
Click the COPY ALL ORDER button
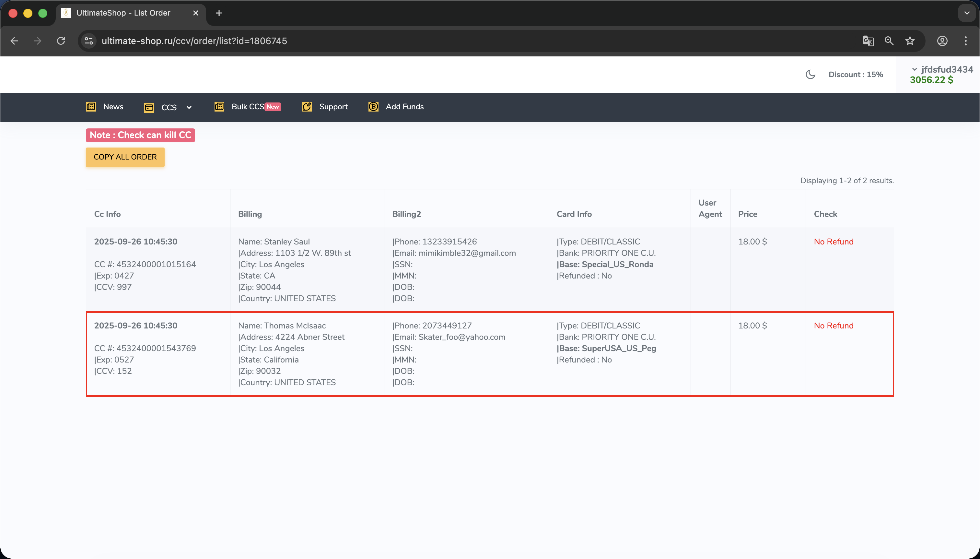pyautogui.click(x=125, y=157)
